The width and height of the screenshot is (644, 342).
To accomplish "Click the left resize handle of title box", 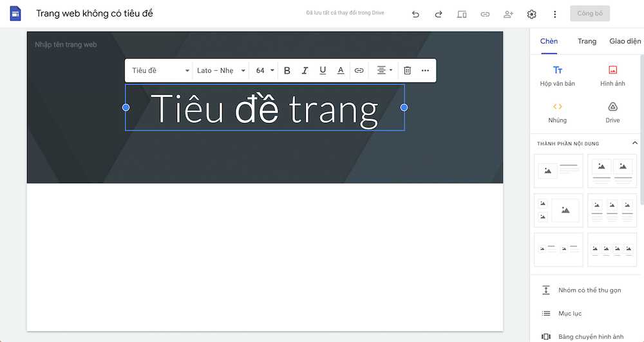I will 126,108.
